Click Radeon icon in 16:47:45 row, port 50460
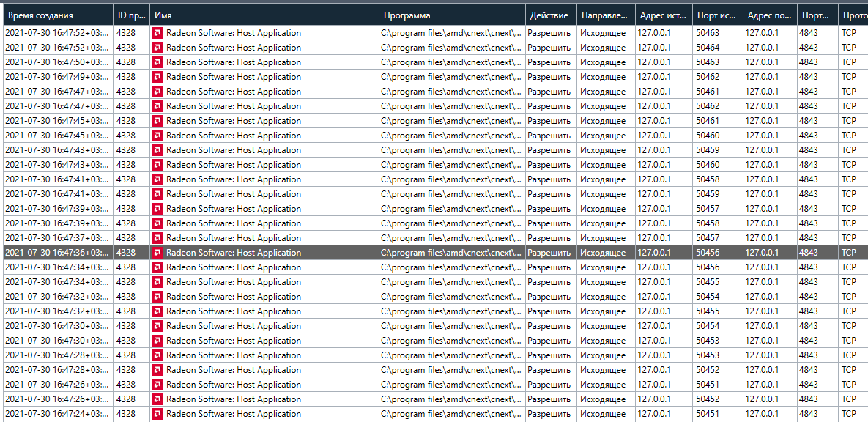Image resolution: width=868 pixels, height=422 pixels. (x=157, y=136)
